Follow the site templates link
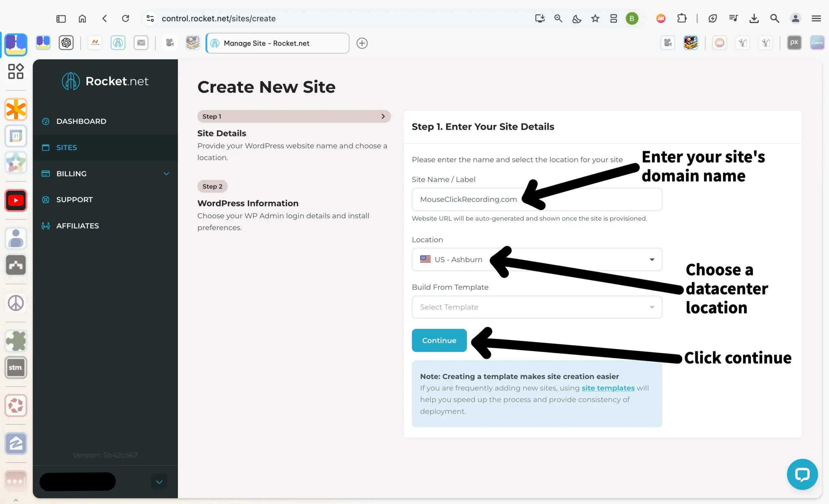The width and height of the screenshot is (829, 504). click(x=608, y=388)
